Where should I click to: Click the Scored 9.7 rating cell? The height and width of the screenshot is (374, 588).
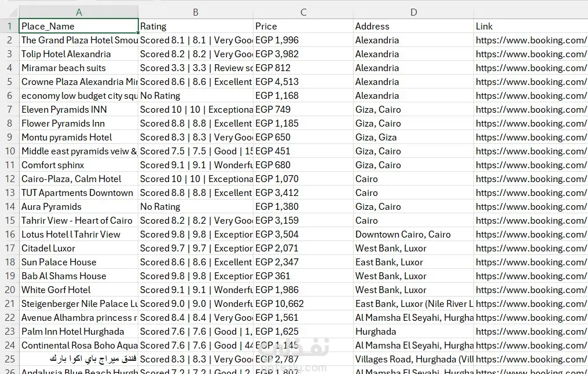pos(196,248)
